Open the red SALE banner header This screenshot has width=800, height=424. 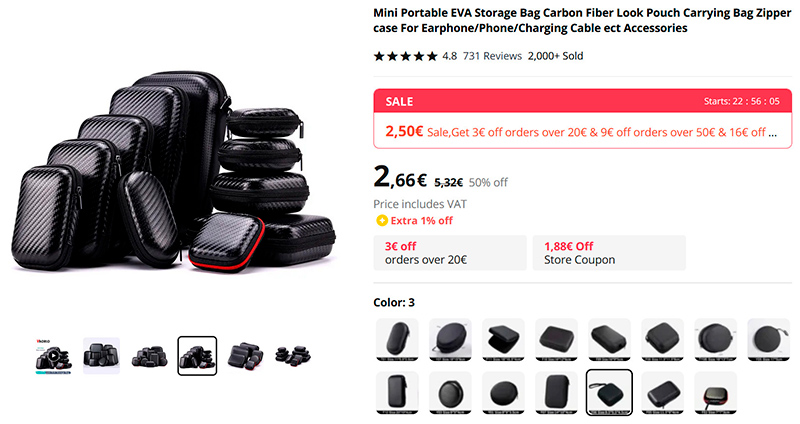(x=583, y=101)
